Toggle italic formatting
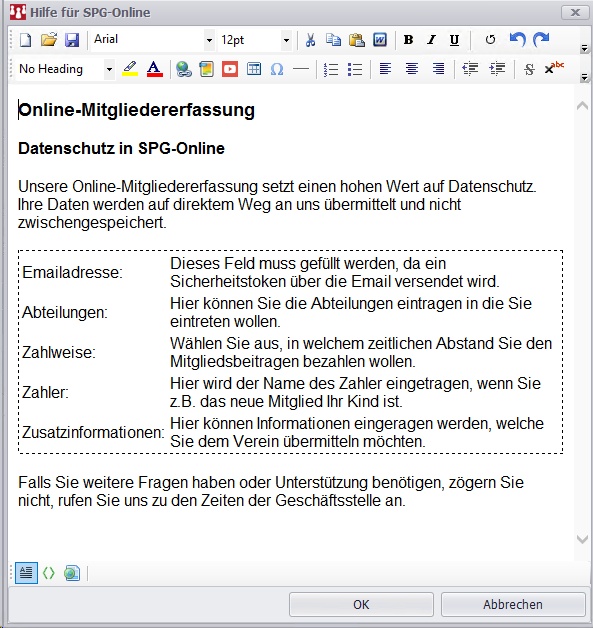Viewport: 593px width, 628px height. click(431, 40)
